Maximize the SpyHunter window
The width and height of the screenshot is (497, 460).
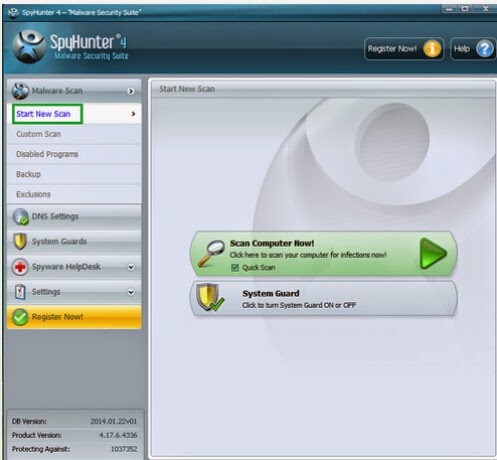[x=465, y=9]
